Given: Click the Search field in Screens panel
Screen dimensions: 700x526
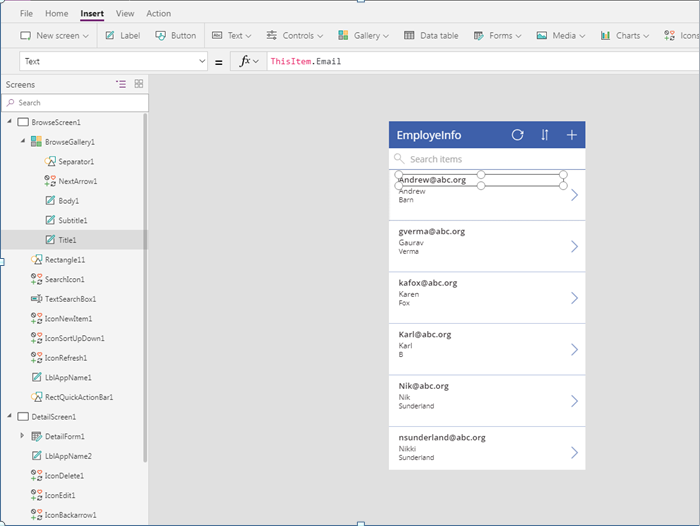Looking at the screenshot, I should click(75, 103).
